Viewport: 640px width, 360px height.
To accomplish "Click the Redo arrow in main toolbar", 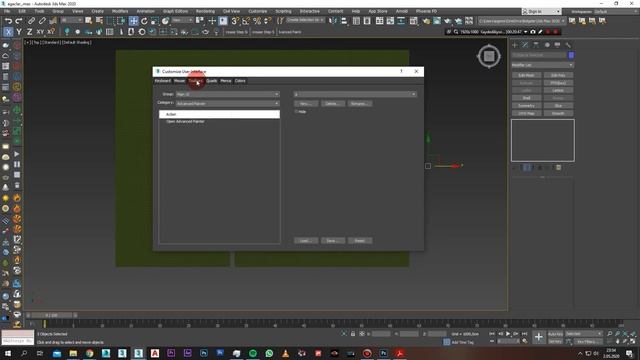I will 19,21.
